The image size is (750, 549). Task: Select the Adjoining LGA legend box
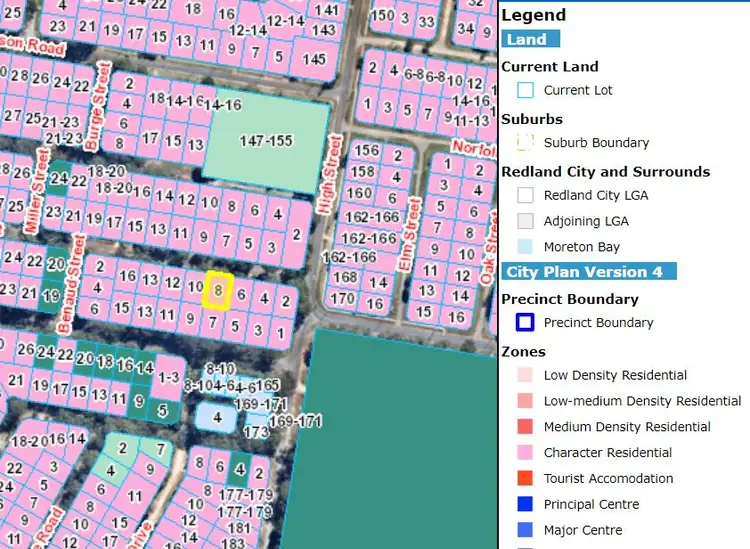click(x=525, y=221)
